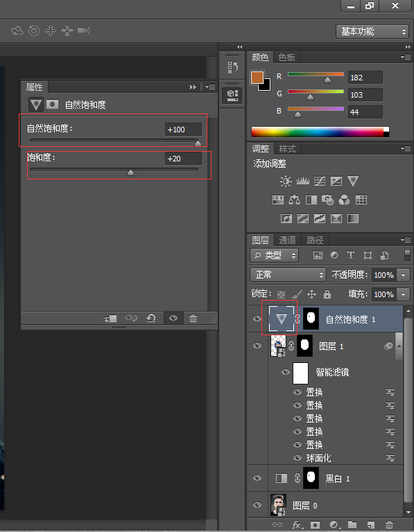Add a Selective Color adjustment
Viewport: 414px width, 532px height.
point(336,218)
